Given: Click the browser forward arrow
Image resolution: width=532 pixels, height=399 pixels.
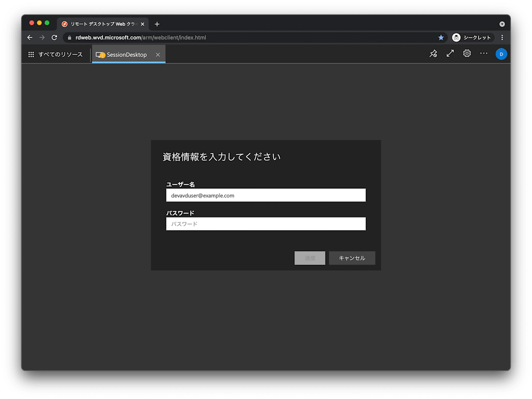Looking at the screenshot, I should (42, 38).
